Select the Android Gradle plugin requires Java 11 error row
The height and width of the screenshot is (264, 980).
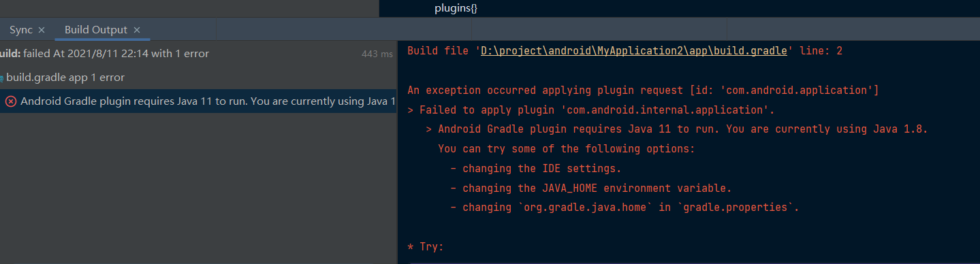coord(197,101)
